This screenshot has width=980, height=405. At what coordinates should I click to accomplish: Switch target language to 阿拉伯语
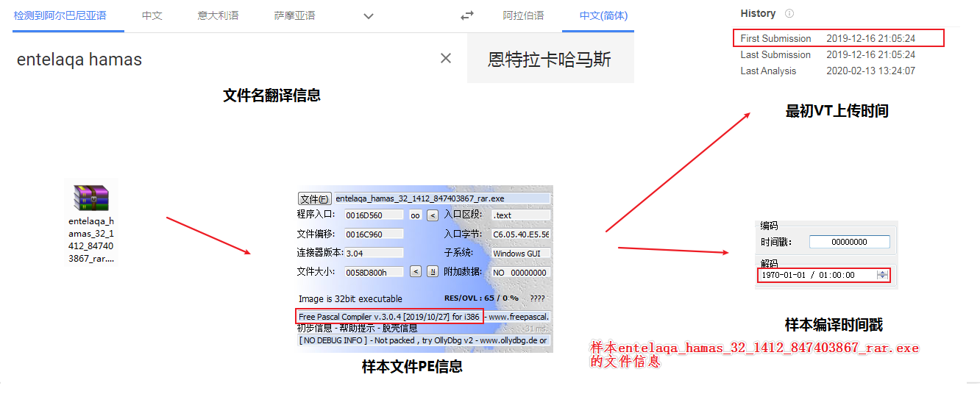click(x=523, y=15)
